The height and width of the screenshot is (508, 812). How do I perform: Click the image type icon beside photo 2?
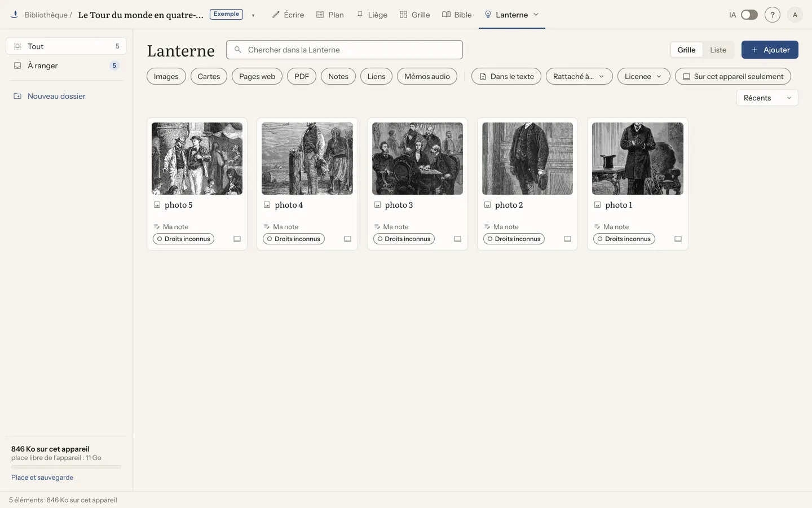point(488,205)
